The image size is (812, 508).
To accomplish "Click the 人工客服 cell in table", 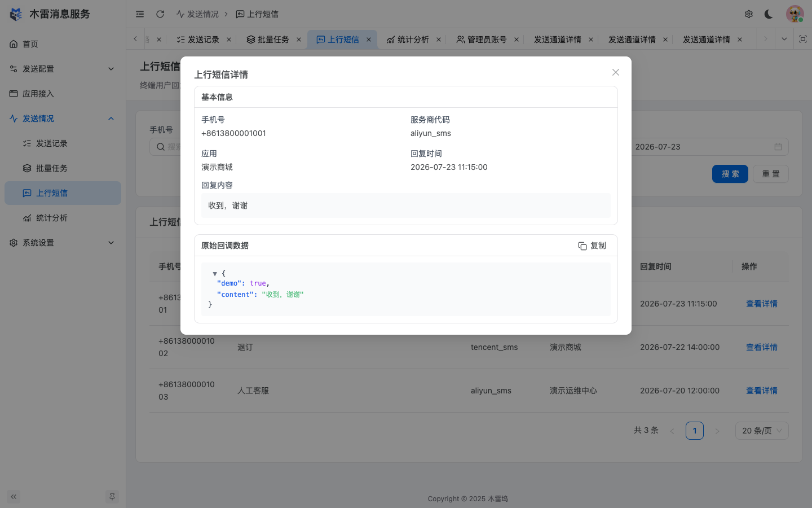I will pos(253,391).
